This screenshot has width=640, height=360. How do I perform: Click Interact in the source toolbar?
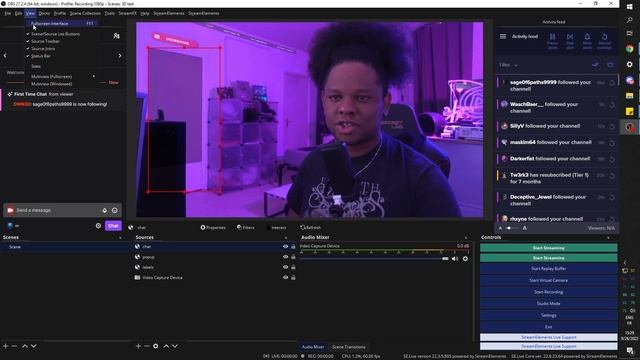click(276, 228)
